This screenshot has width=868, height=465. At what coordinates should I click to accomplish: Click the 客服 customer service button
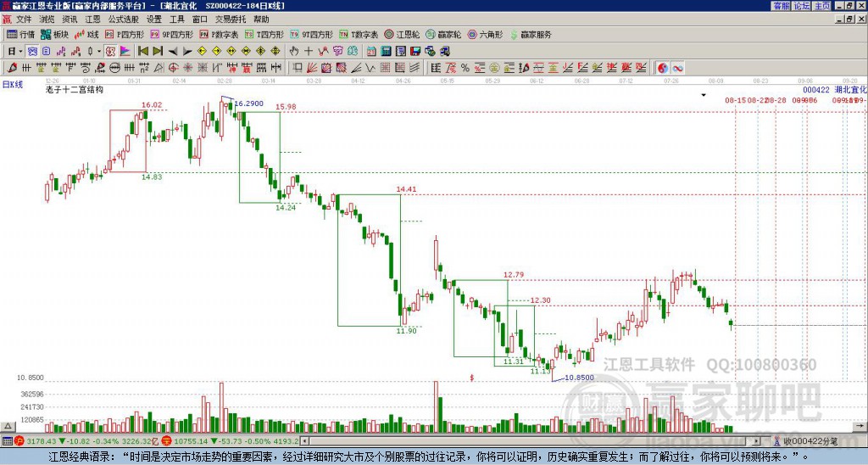point(781,6)
